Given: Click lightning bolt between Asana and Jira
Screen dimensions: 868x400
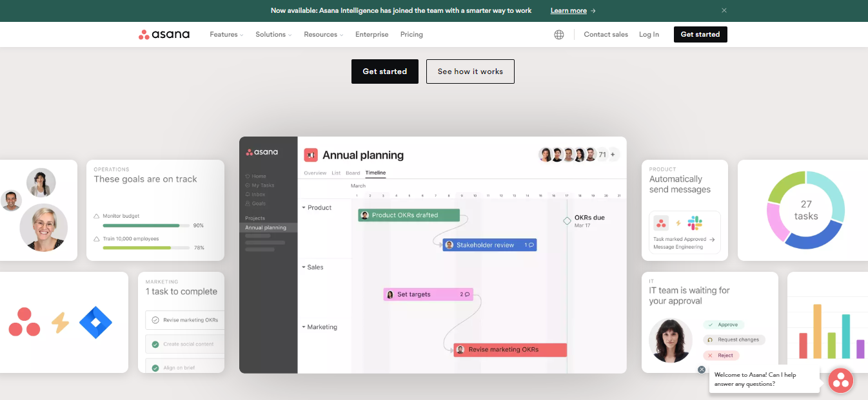Looking at the screenshot, I should (x=60, y=323).
